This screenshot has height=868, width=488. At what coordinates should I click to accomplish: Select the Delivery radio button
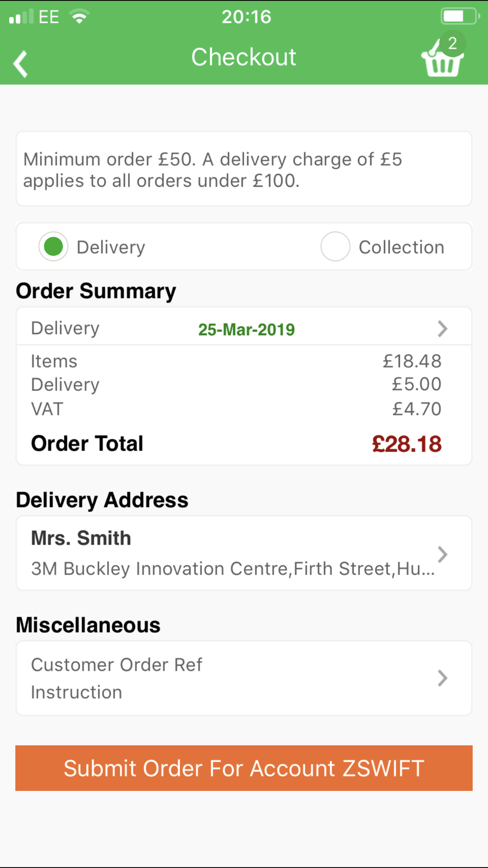coord(53,247)
